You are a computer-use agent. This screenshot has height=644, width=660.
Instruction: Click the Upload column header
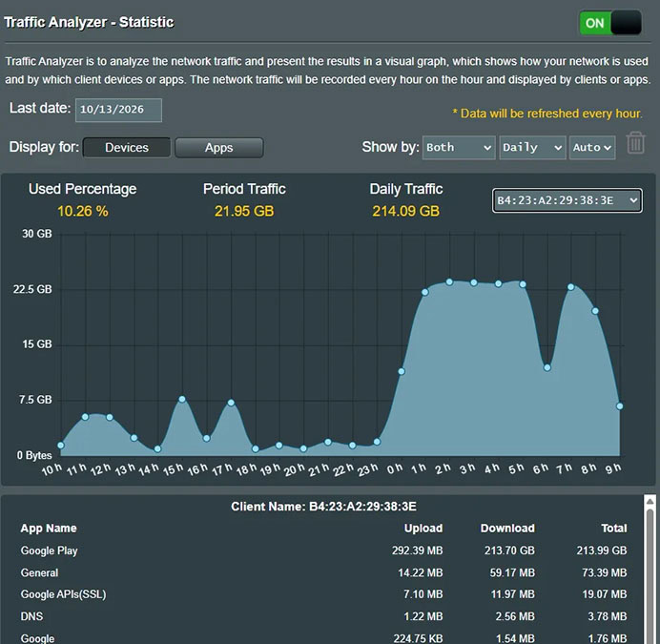[x=423, y=529]
